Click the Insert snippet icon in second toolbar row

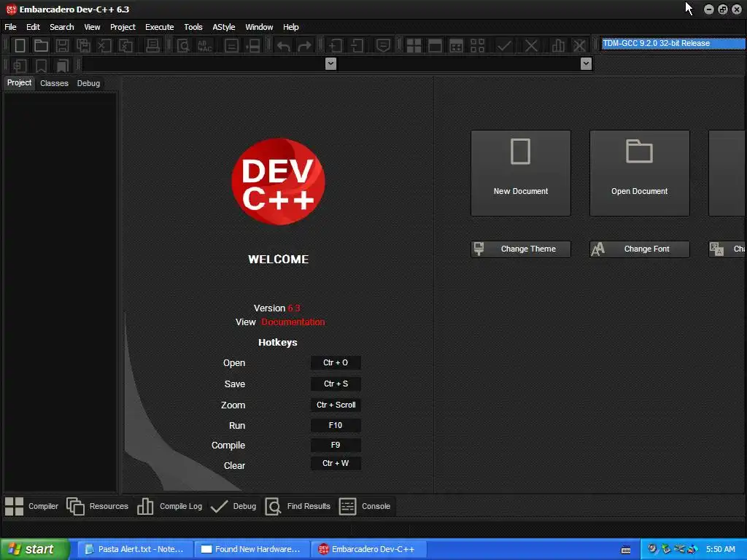20,65
